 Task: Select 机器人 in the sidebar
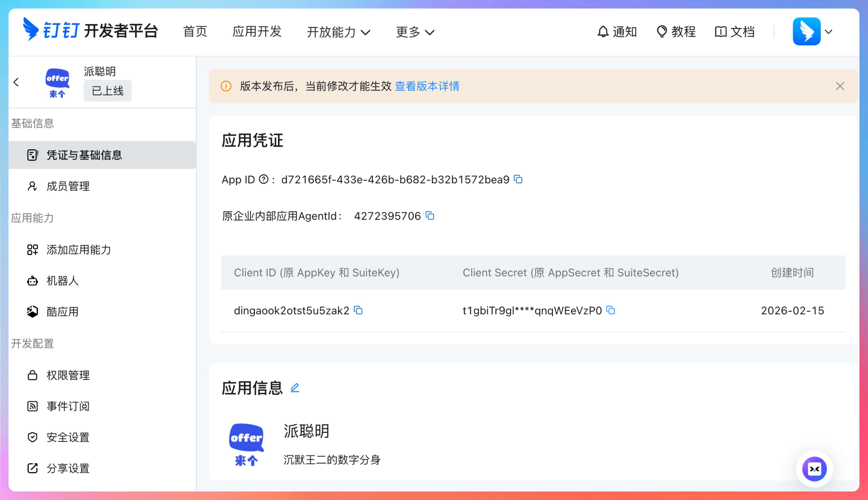(63, 281)
